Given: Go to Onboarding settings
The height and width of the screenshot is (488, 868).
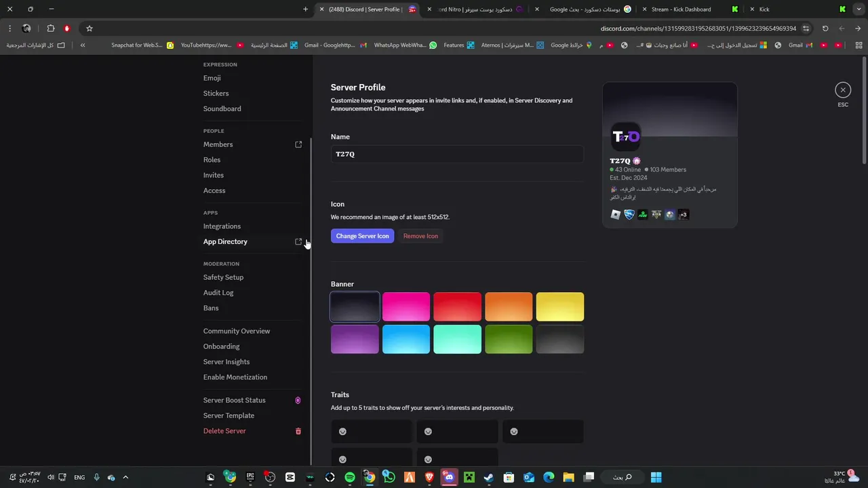Looking at the screenshot, I should click(222, 346).
